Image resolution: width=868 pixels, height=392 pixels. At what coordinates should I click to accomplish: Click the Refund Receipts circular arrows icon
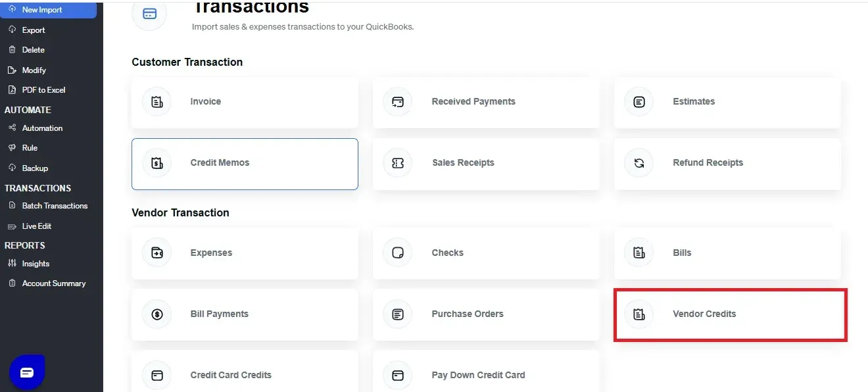pyautogui.click(x=639, y=163)
